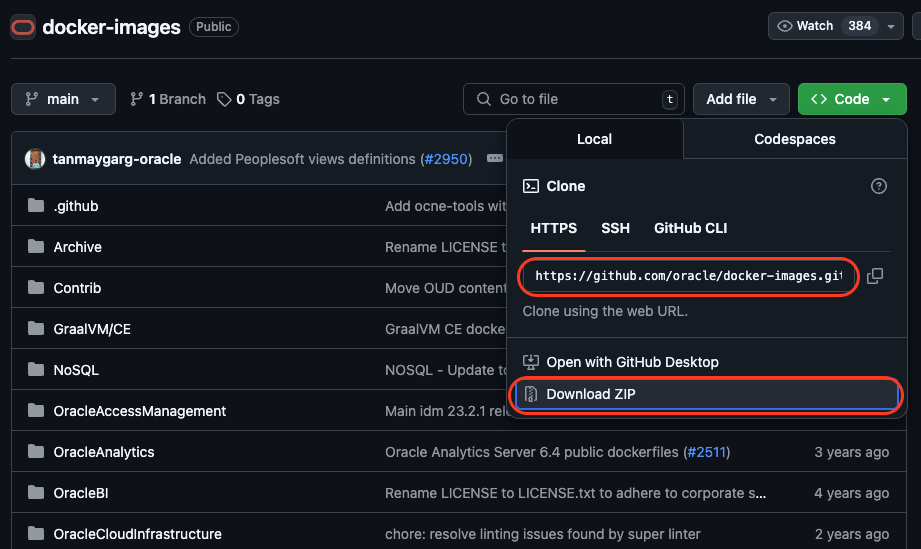Select the SSH clone option

click(615, 228)
